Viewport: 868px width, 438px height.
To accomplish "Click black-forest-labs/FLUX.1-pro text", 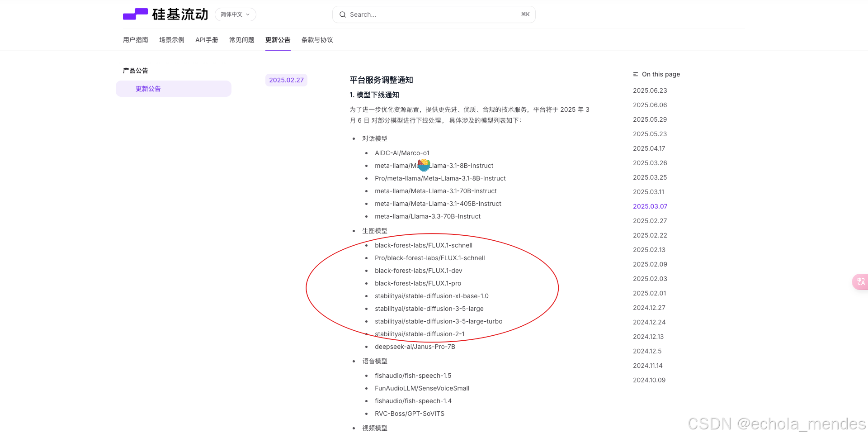I will pos(418,283).
